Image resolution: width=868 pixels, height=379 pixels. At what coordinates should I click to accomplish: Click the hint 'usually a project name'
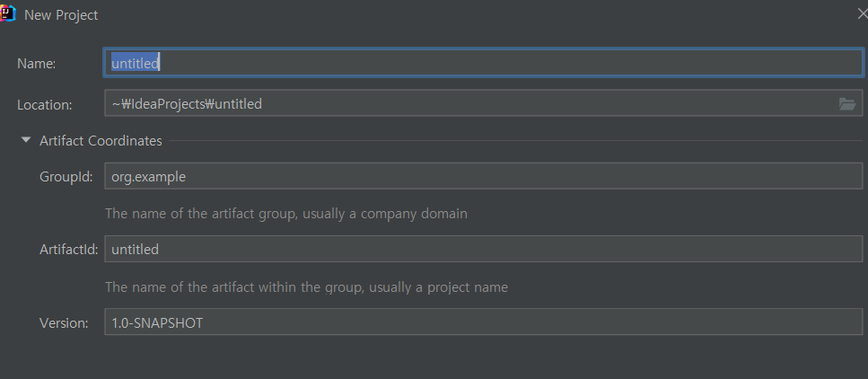point(438,287)
